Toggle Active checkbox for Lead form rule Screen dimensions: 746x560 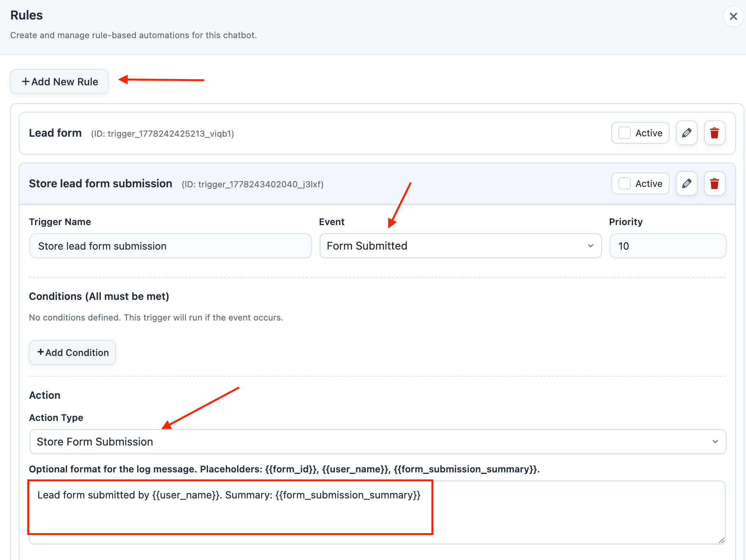625,133
